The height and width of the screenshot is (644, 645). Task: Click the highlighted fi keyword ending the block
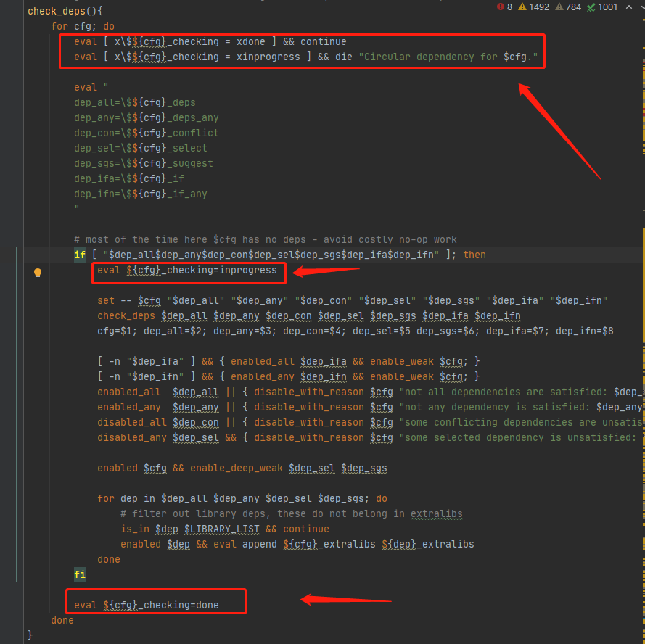(80, 574)
